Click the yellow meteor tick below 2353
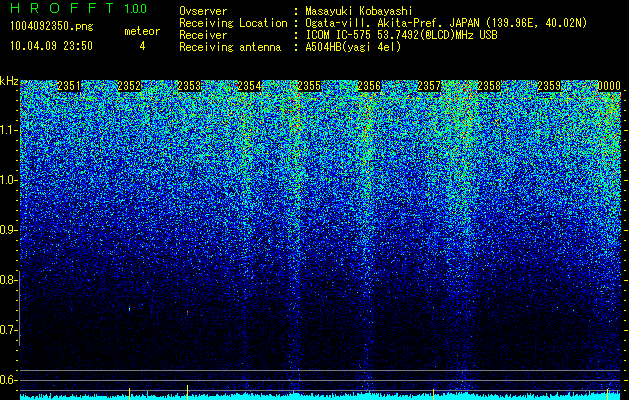 (187, 391)
